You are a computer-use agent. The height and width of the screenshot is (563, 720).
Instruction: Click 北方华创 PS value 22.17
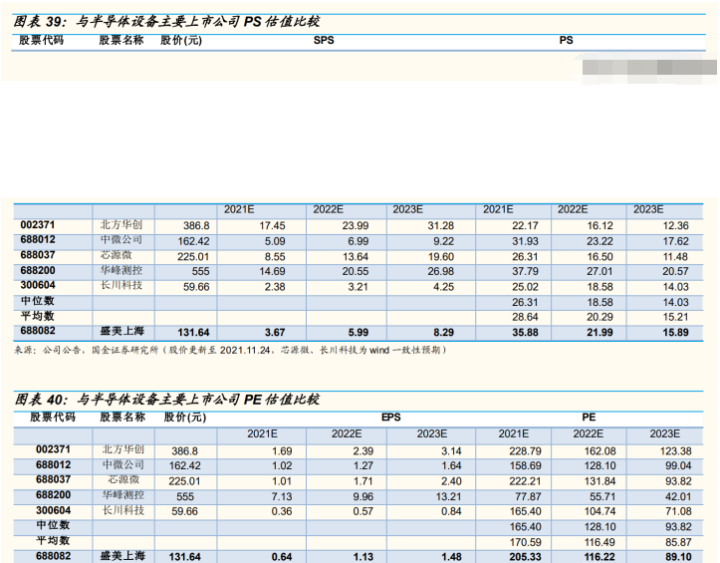coord(525,226)
